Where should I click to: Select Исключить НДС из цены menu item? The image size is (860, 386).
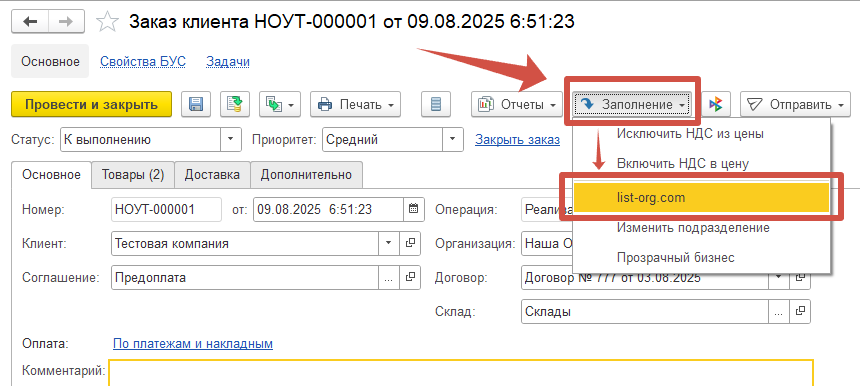(x=701, y=133)
